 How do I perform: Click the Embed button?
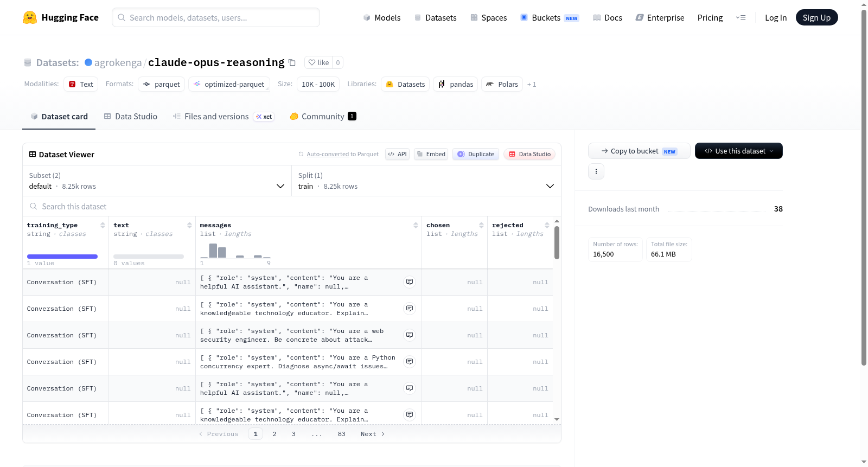431,154
